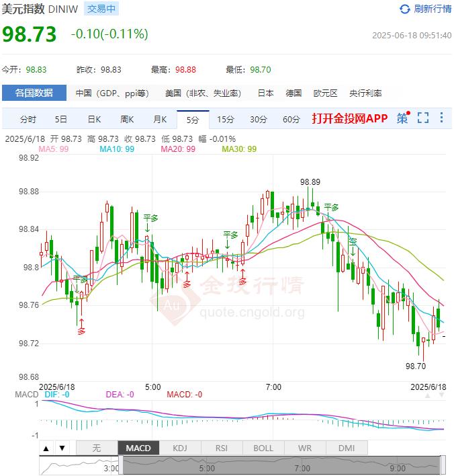
Task: Click the 98.89 high marker on chart
Action: tap(310, 182)
